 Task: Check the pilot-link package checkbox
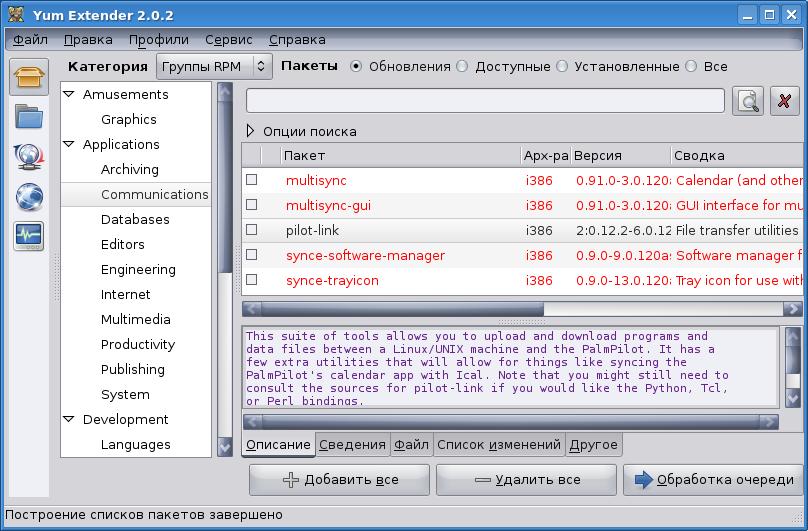[x=251, y=229]
